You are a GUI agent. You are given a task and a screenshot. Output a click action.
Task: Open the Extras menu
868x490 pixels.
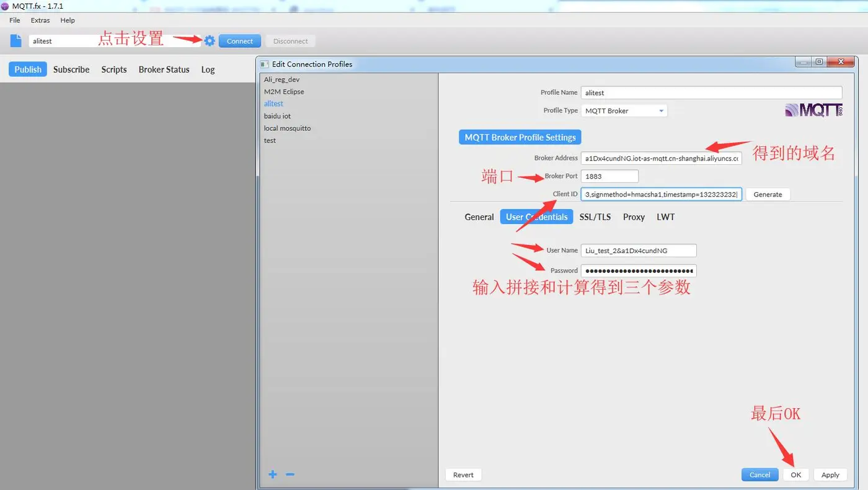pos(40,20)
